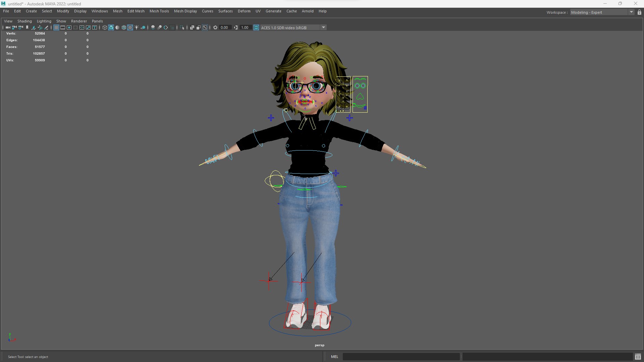Reset exposure using the exposure icon
The height and width of the screenshot is (362, 644).
215,27
